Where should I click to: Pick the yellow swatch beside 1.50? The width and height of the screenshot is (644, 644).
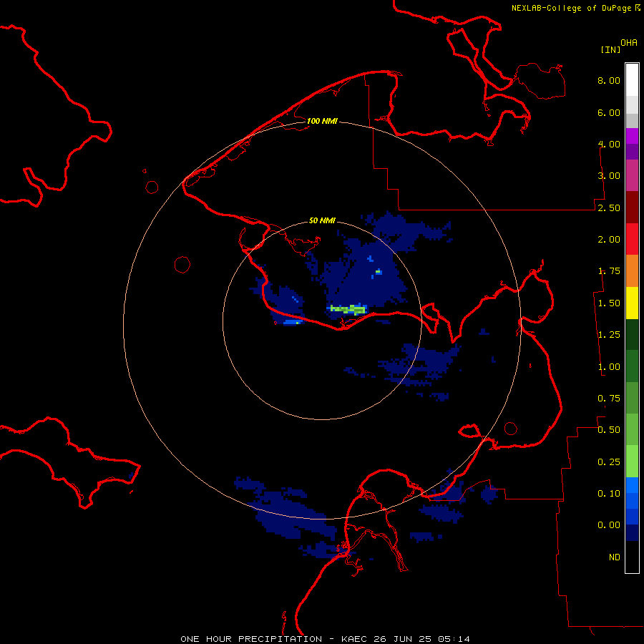[x=632, y=303]
